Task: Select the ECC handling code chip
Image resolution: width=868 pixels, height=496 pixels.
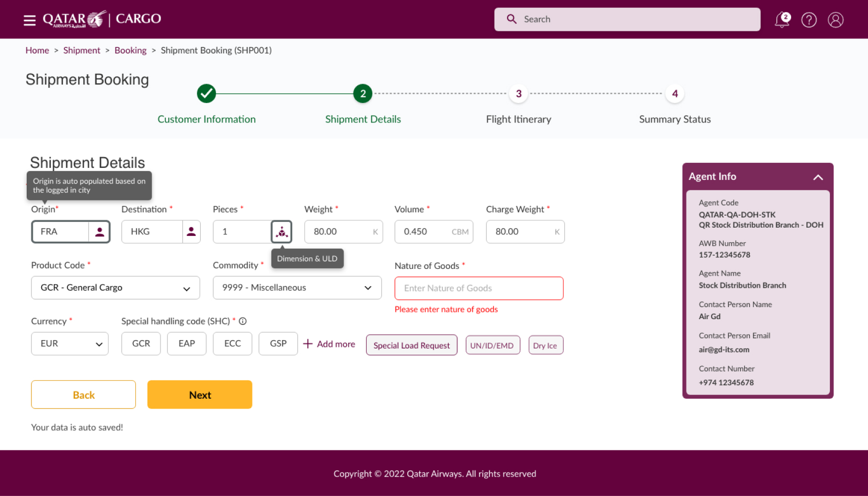Action: pos(233,344)
